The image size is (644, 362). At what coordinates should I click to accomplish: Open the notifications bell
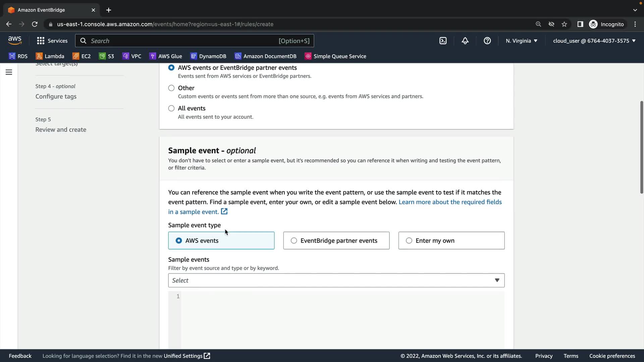coord(465,41)
